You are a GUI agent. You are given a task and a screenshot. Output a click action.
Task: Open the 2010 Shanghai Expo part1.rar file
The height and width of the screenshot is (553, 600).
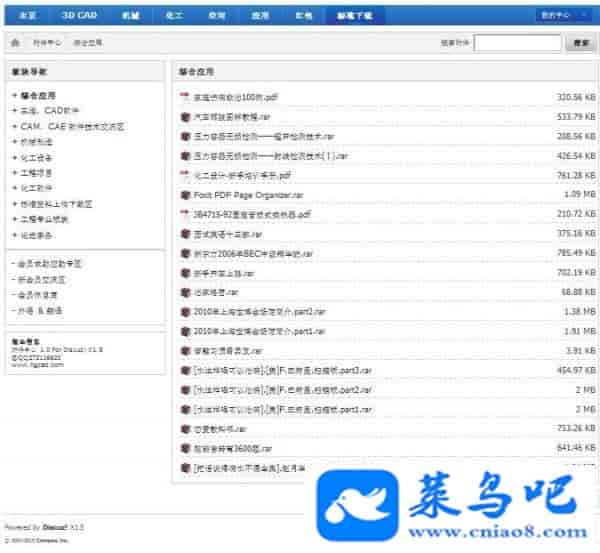click(x=259, y=331)
